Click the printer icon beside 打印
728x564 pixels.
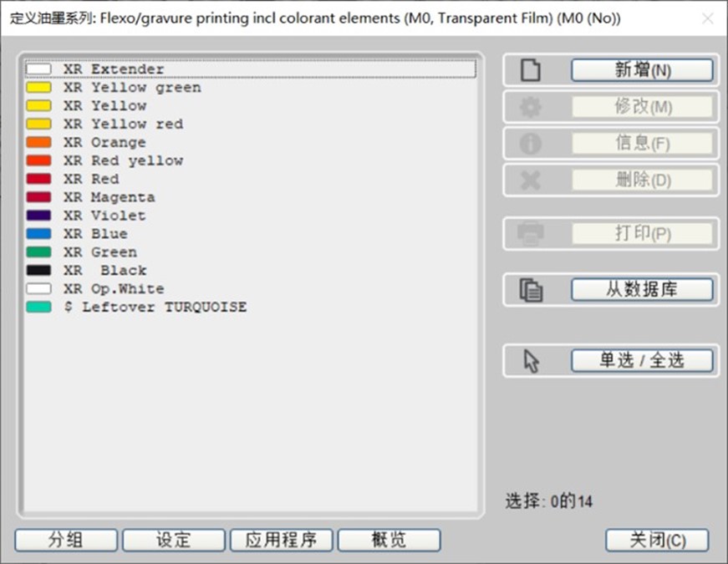(x=531, y=234)
